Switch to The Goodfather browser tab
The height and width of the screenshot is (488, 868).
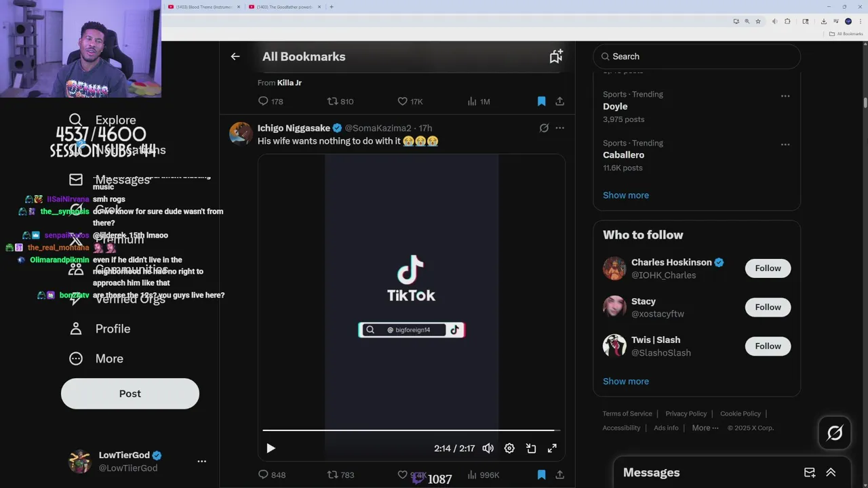284,7
